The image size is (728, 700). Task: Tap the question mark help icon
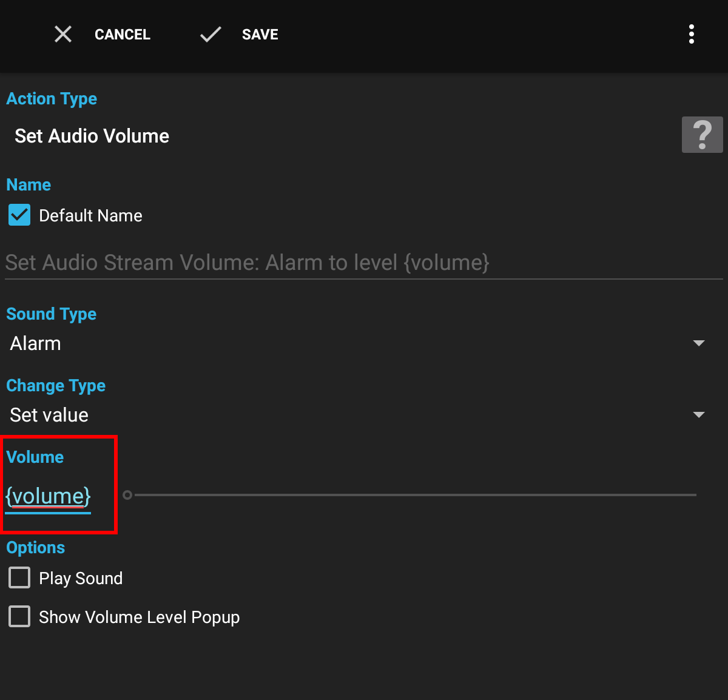coord(702,134)
